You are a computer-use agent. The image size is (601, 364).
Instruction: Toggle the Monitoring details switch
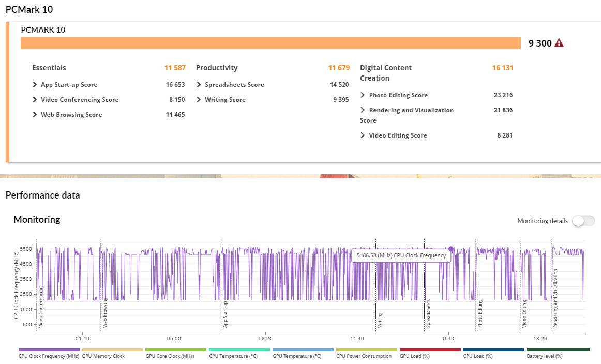pyautogui.click(x=583, y=221)
